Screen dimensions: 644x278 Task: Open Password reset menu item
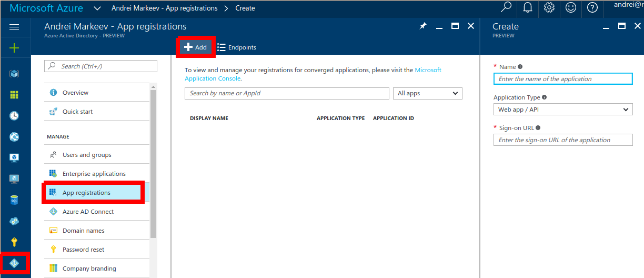pos(97,250)
